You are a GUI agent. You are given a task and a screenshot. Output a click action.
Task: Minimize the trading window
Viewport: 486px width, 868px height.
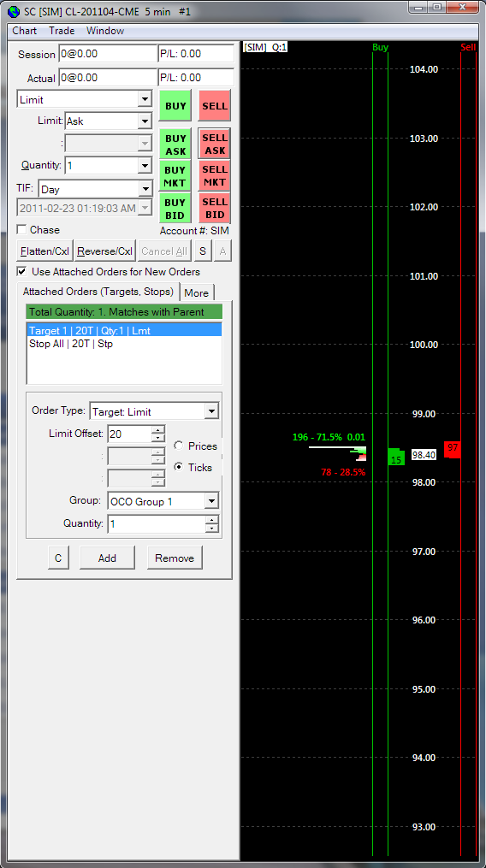coord(418,7)
